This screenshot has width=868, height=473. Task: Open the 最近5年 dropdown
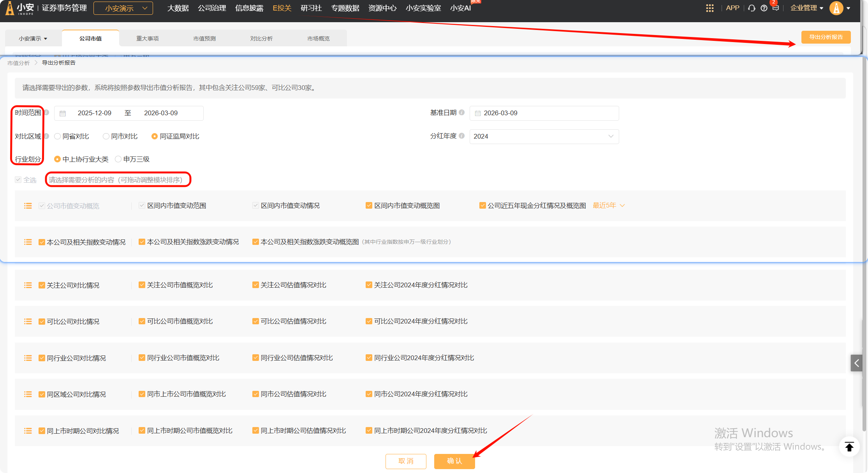pos(608,206)
